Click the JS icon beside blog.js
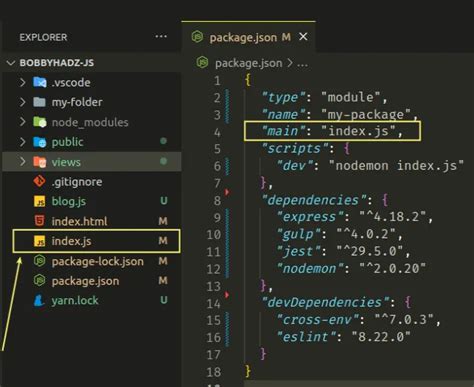Viewport: 474px width, 387px height. [40, 201]
